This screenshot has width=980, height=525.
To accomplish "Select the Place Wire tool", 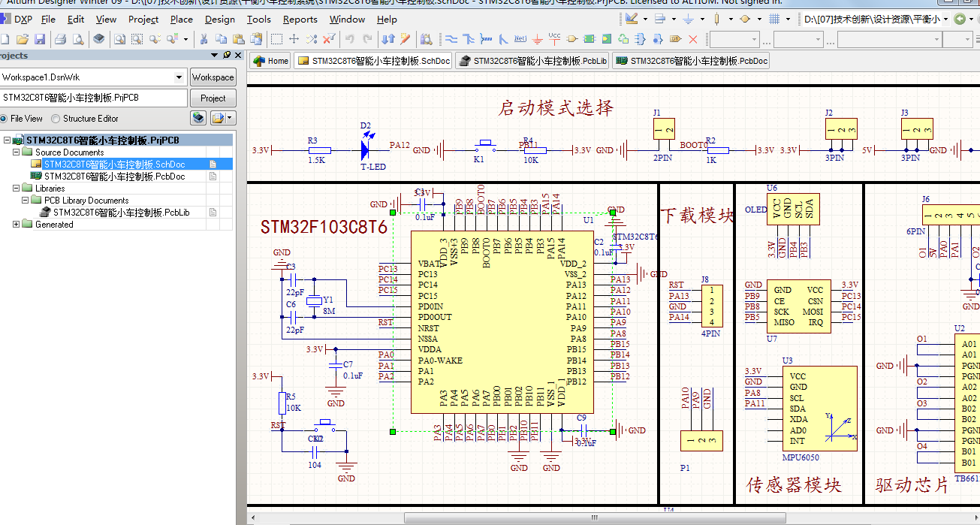I will coord(451,38).
